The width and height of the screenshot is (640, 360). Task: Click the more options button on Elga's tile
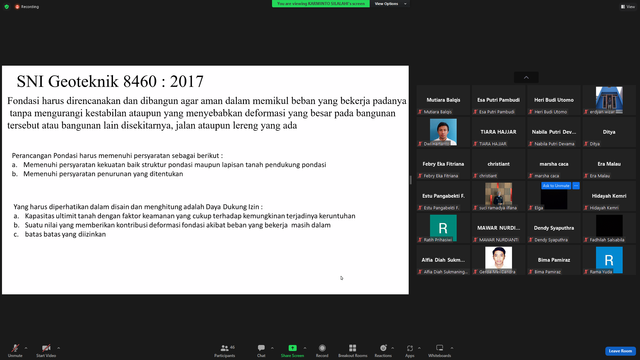click(576, 186)
